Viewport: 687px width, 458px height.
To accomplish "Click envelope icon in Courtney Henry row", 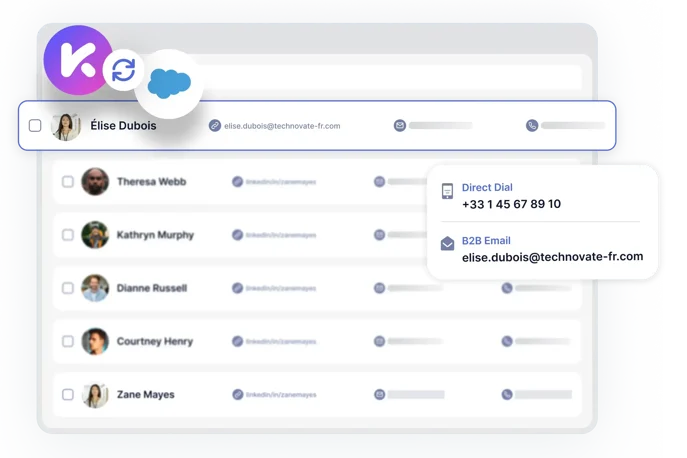I will pyautogui.click(x=379, y=341).
